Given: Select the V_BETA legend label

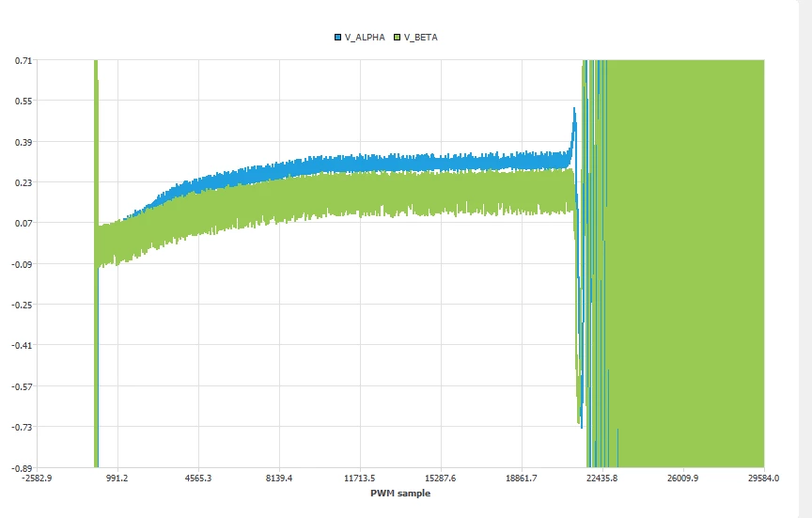Looking at the screenshot, I should 420,38.
